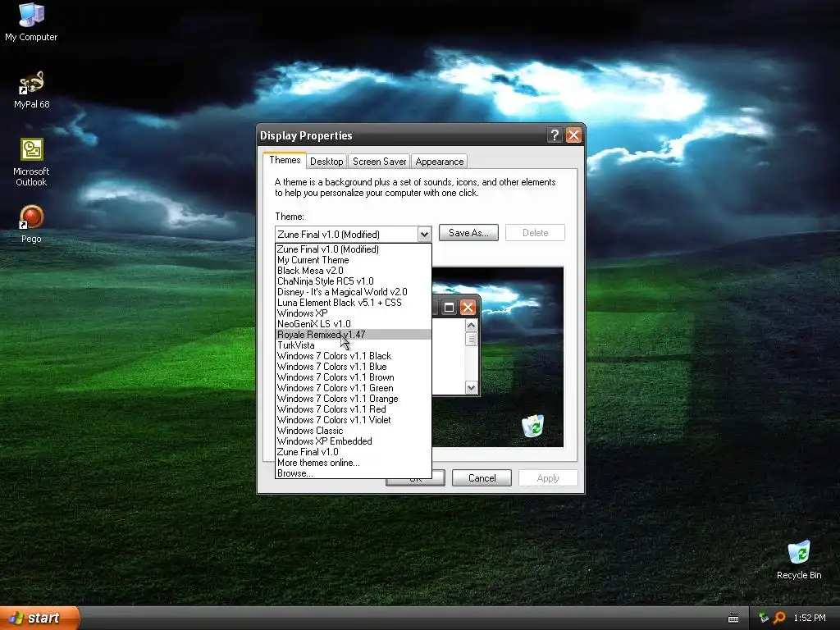Open the My Computer desktop icon
The height and width of the screenshot is (630, 840).
tap(31, 21)
